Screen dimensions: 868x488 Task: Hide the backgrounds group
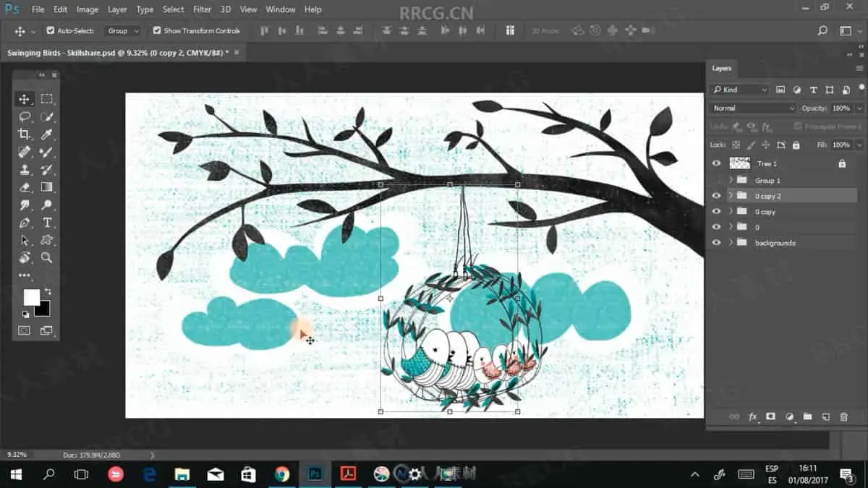coord(716,243)
